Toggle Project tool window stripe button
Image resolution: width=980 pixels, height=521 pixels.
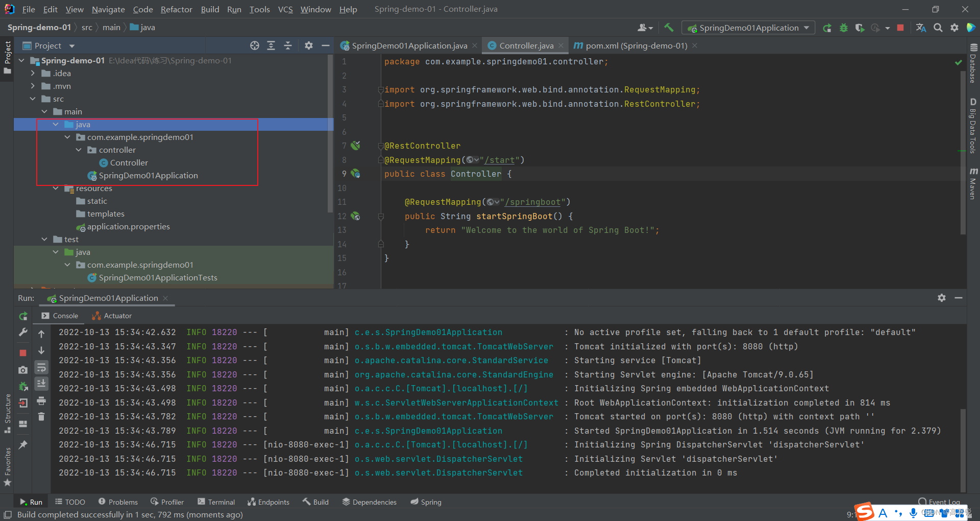point(7,57)
